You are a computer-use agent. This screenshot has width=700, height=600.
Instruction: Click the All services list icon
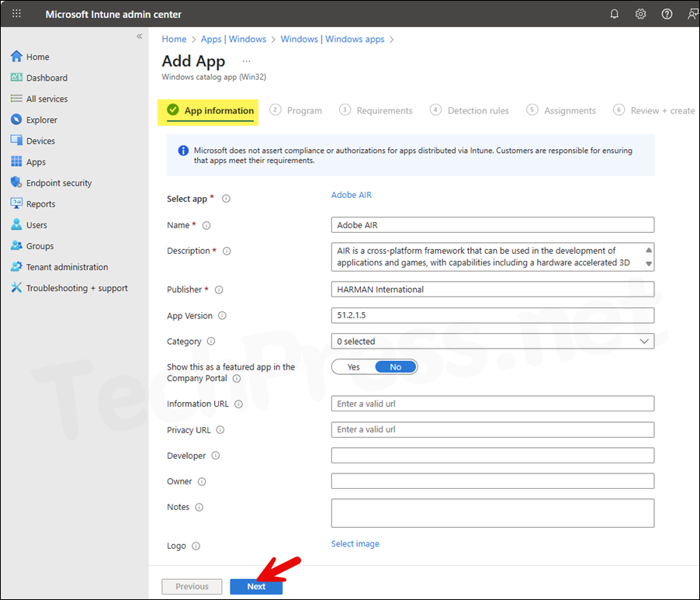pyautogui.click(x=16, y=99)
